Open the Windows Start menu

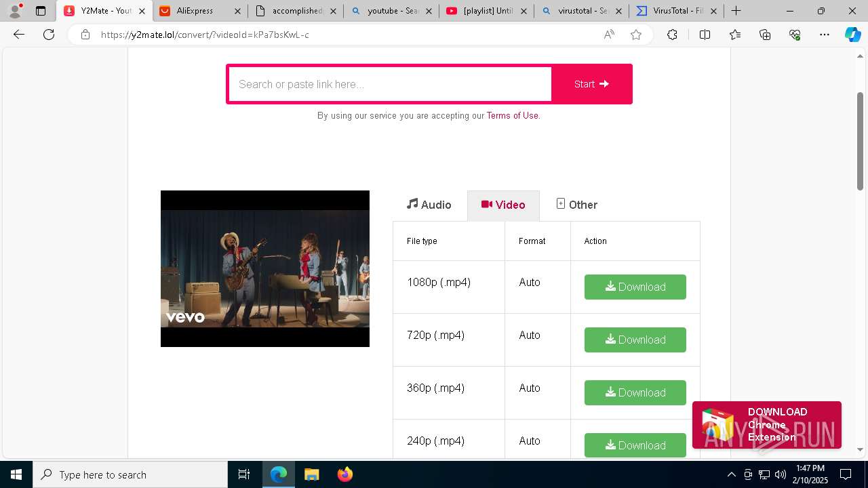[16, 474]
